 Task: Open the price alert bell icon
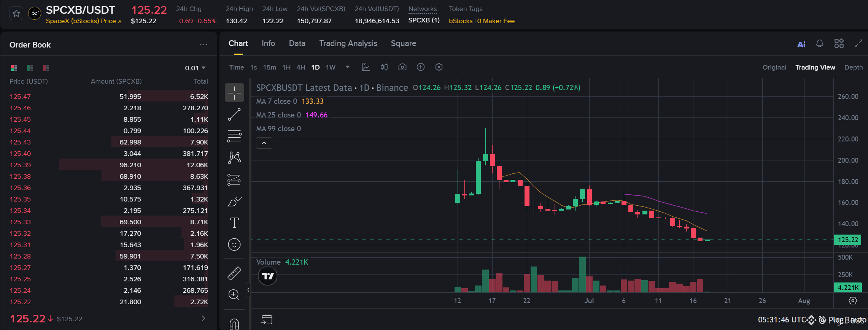coord(820,44)
